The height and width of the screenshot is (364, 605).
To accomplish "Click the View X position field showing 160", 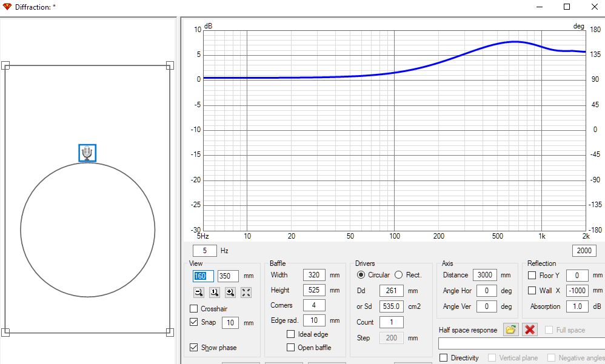I will [x=203, y=276].
